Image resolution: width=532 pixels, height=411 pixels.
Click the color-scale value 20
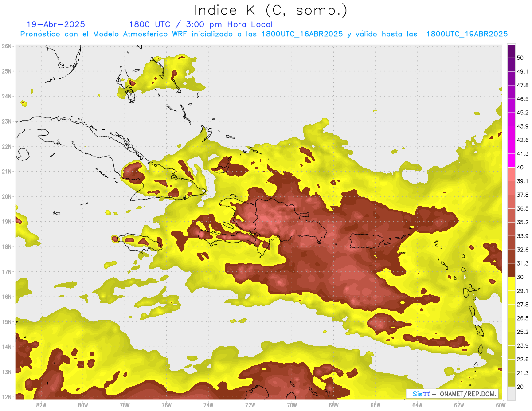pyautogui.click(x=520, y=387)
